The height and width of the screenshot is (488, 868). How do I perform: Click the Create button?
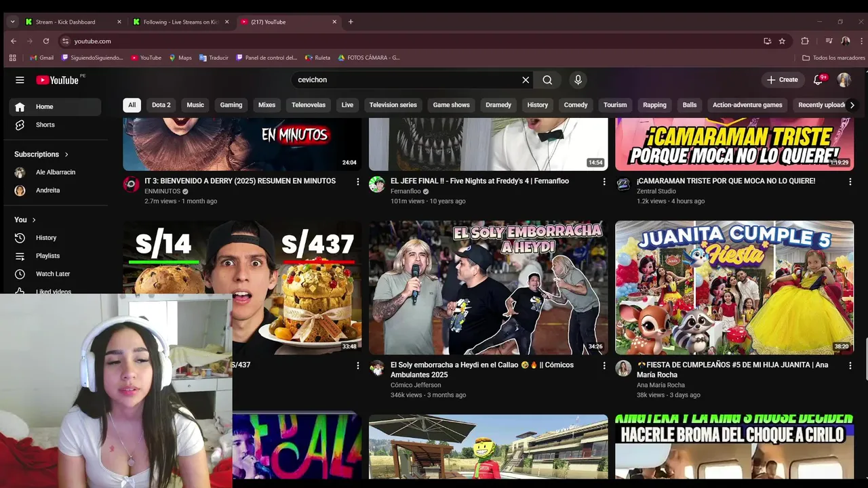(783, 80)
